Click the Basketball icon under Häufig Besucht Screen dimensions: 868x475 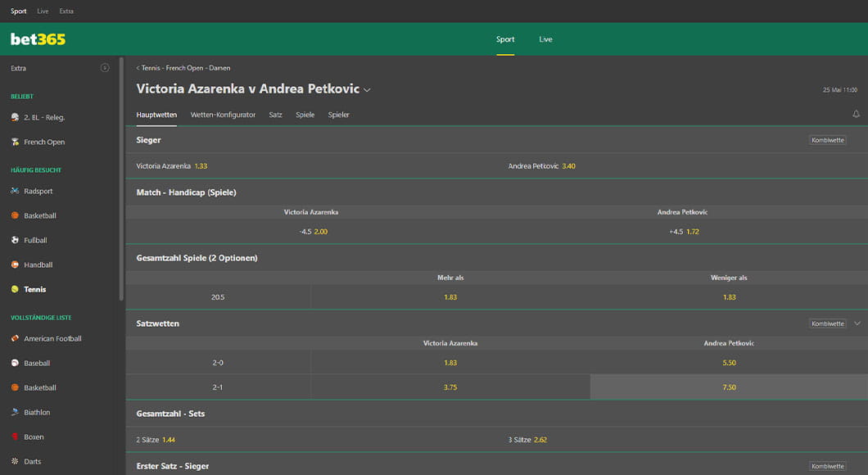(x=15, y=215)
